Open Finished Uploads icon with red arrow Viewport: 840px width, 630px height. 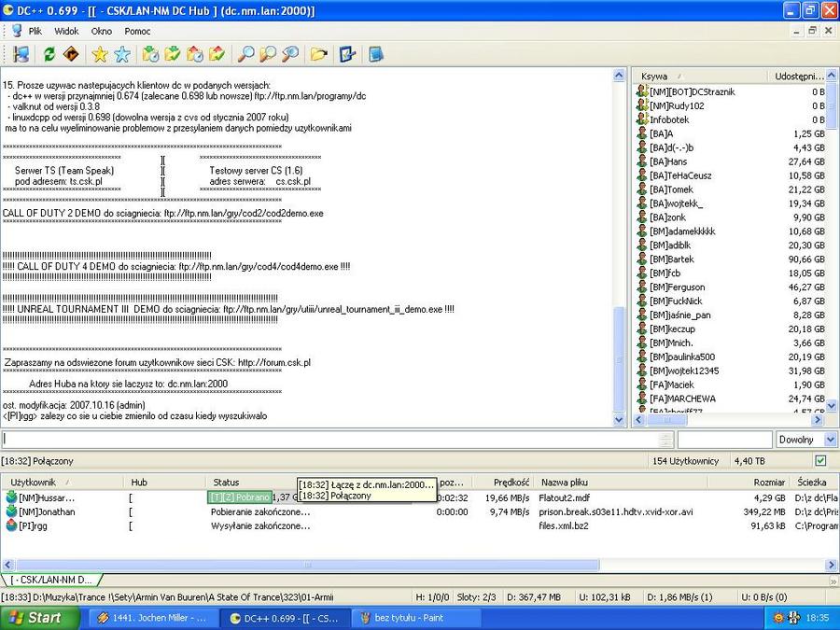(217, 54)
